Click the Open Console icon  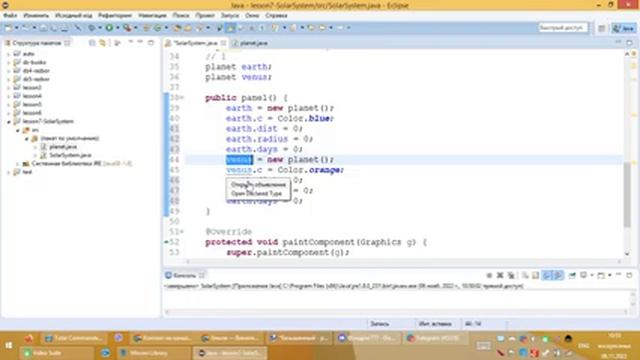(601, 276)
